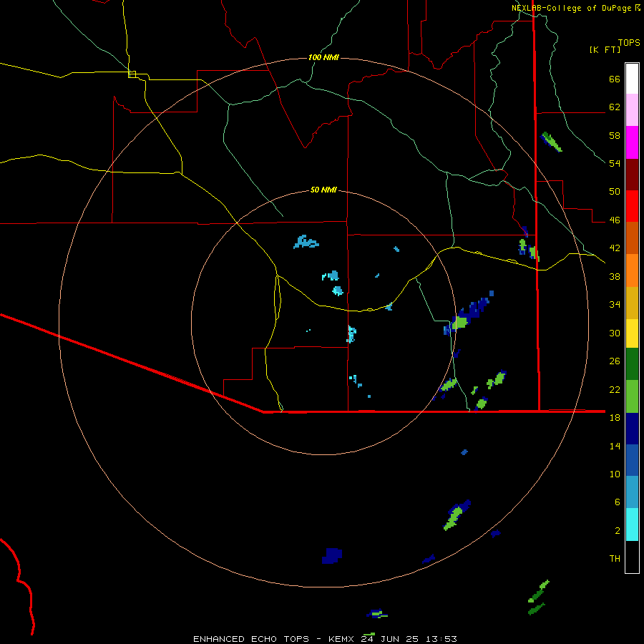Image resolution: width=644 pixels, height=644 pixels.
Task: Click the "30" legend value
Action: click(615, 333)
